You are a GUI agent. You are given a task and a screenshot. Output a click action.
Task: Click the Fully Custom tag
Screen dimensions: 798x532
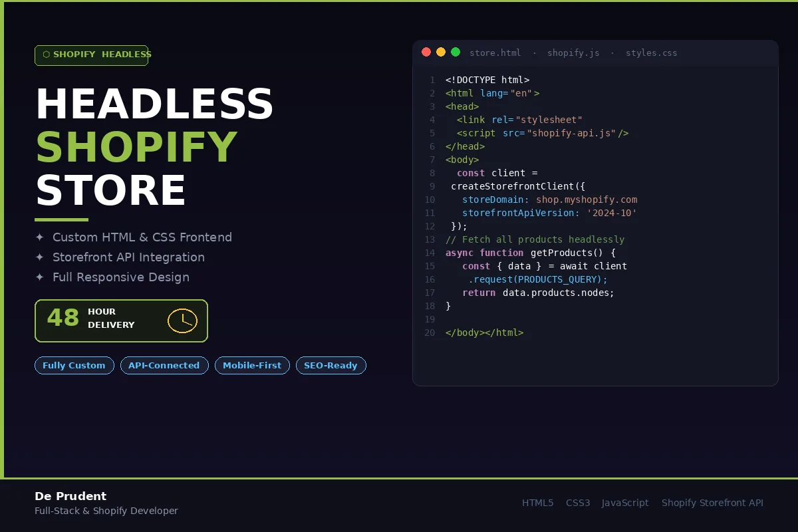click(74, 365)
